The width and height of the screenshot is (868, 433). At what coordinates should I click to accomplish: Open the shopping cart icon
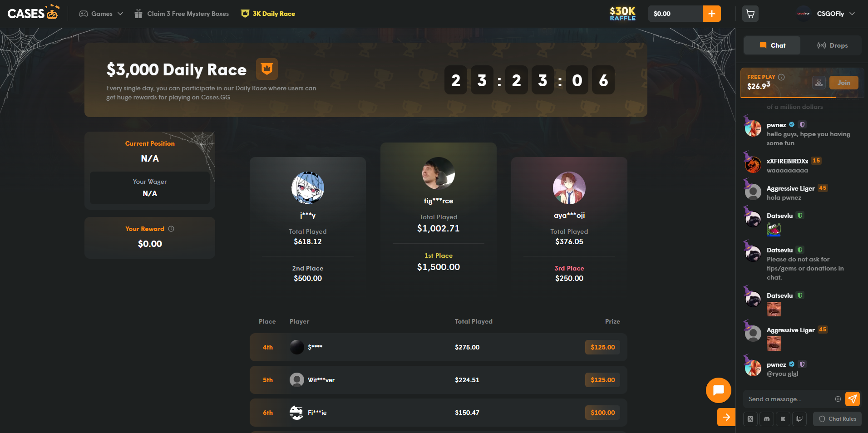[750, 14]
